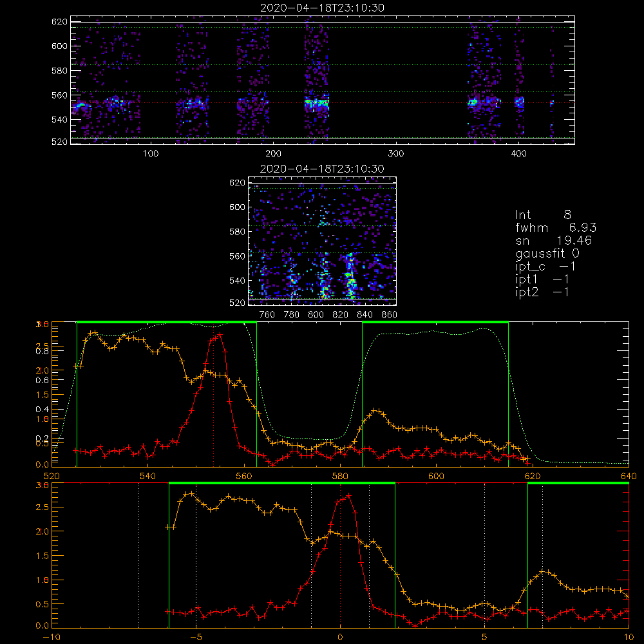This screenshot has height=644, width=644.
Task: Click x-axis label 600 on the profile plot
Action: point(436,476)
